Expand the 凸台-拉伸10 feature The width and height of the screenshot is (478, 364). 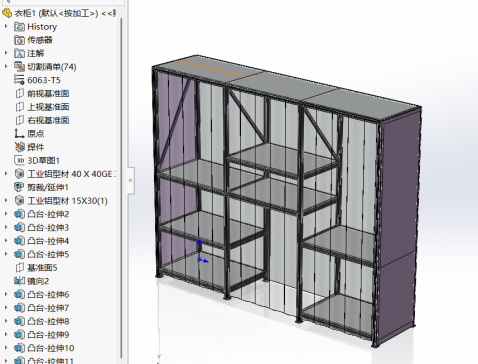[x=6, y=348]
